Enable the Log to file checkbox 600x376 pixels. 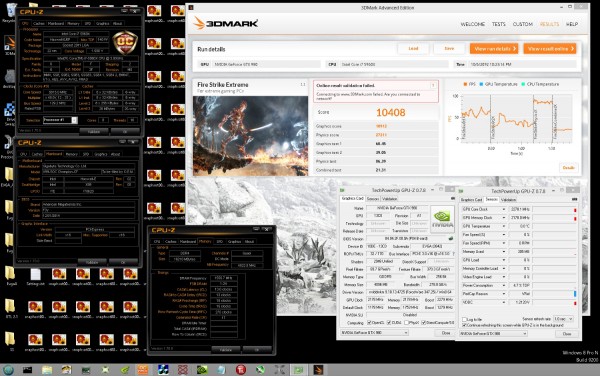pyautogui.click(x=464, y=319)
